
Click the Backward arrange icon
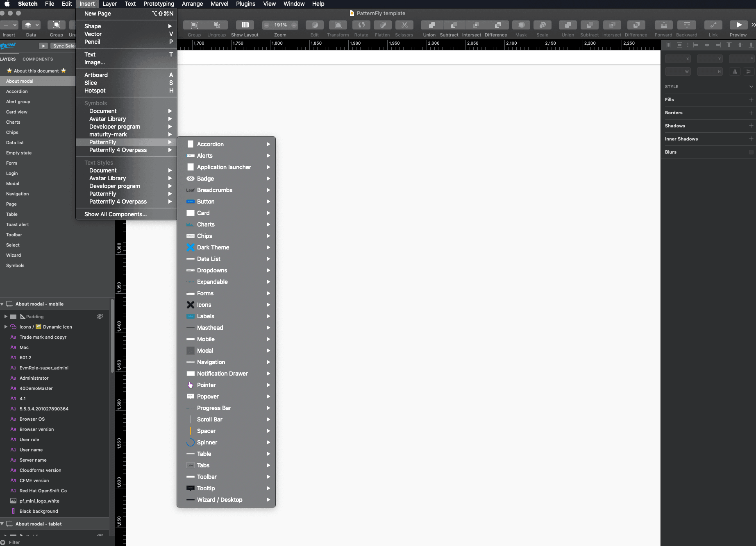click(x=686, y=25)
